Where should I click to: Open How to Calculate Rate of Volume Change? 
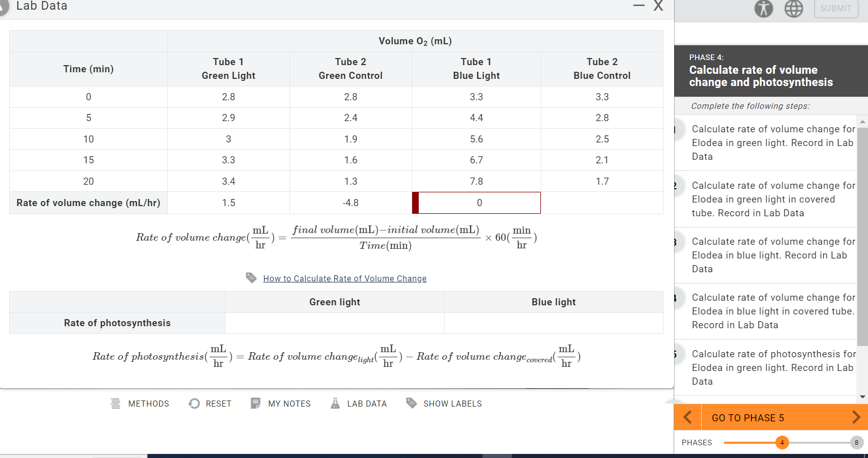[344, 278]
